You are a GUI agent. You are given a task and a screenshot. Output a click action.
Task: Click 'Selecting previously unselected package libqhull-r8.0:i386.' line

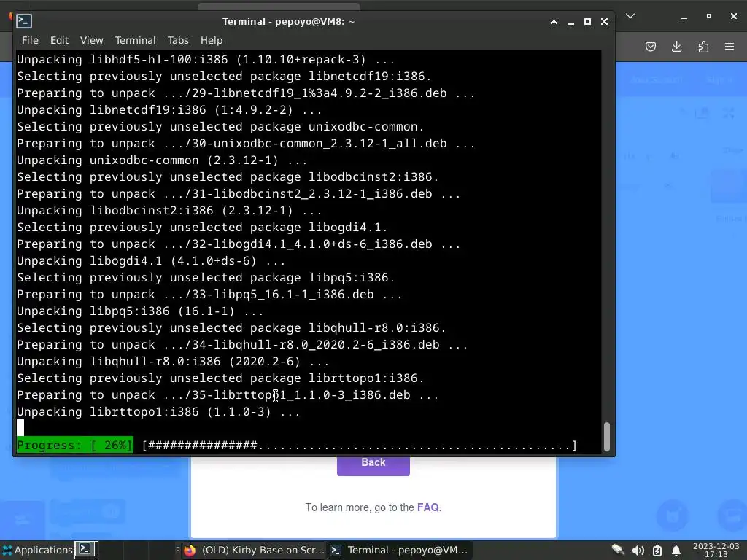231,328
